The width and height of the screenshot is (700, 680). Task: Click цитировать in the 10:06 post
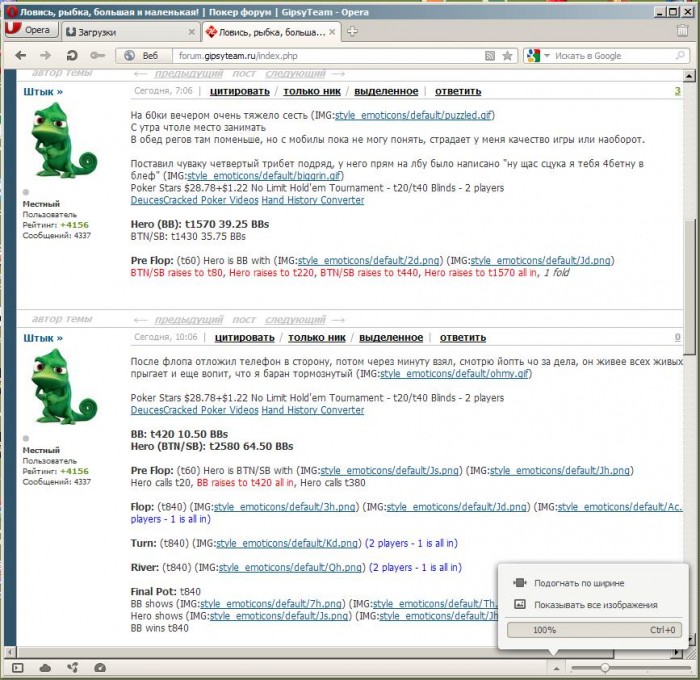pyautogui.click(x=245, y=338)
